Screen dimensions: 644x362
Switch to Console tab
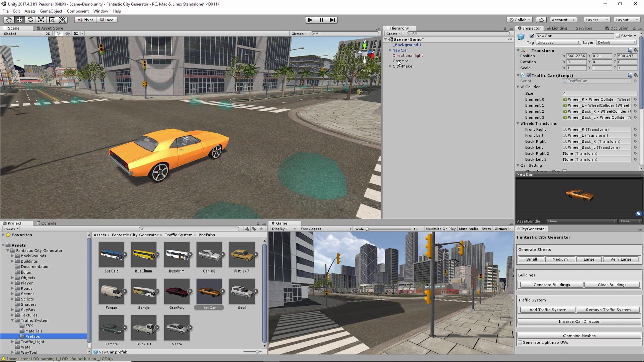[x=46, y=223]
